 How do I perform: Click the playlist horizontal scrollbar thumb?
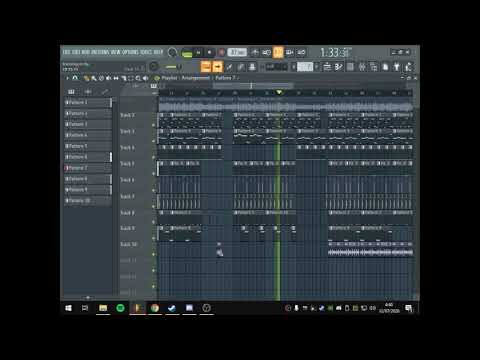pyautogui.click(x=253, y=86)
